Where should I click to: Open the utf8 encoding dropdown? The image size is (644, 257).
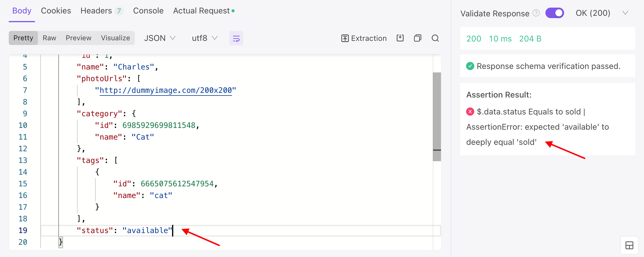pyautogui.click(x=204, y=38)
